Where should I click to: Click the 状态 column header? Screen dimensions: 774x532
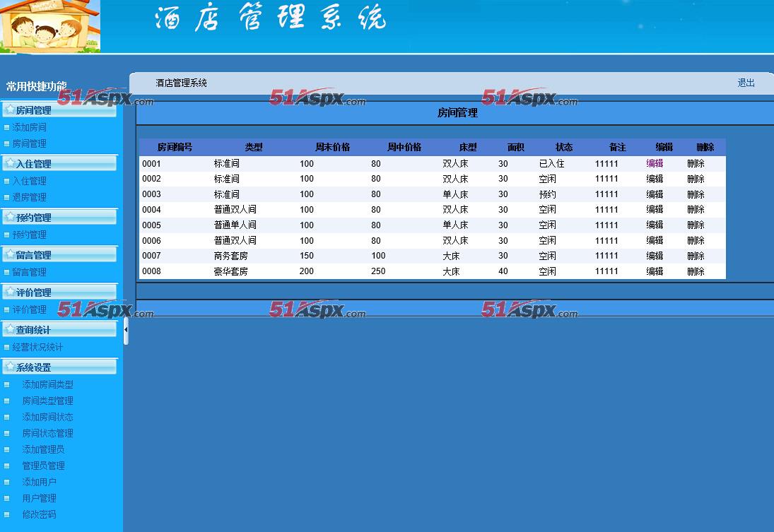564,147
